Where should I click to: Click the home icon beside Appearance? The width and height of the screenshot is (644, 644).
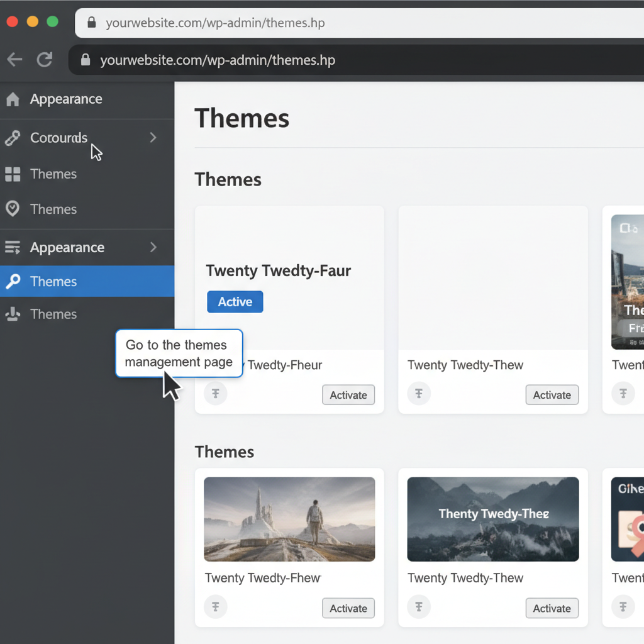(x=13, y=99)
